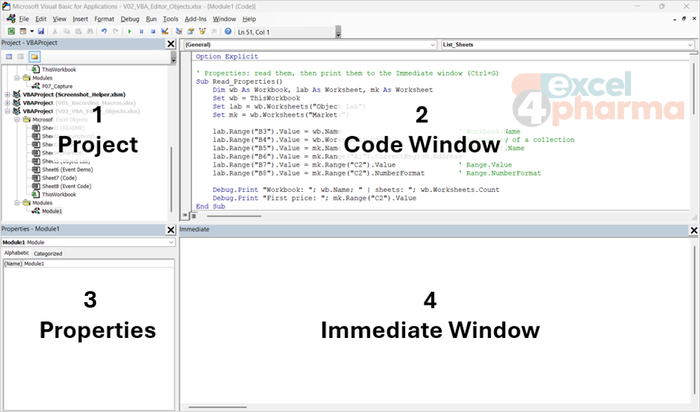Click the Insert UserForm toolbar icon
The image size is (700, 412).
tap(23, 31)
